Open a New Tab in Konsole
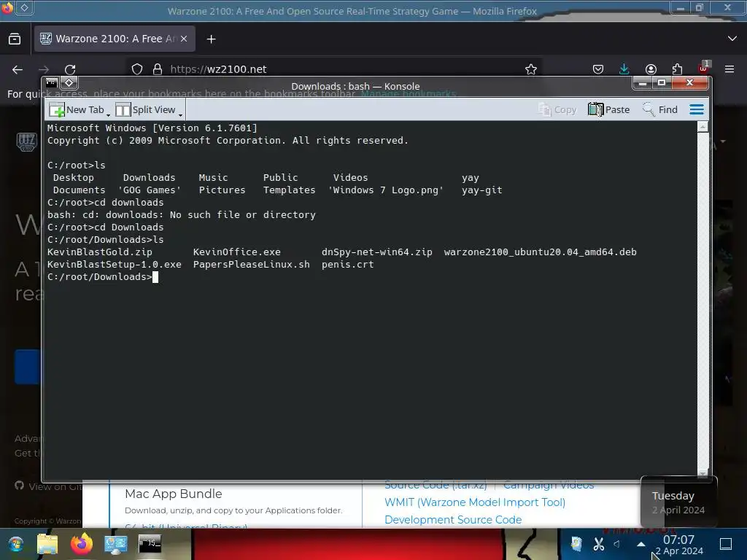This screenshot has width=747, height=560. click(76, 110)
